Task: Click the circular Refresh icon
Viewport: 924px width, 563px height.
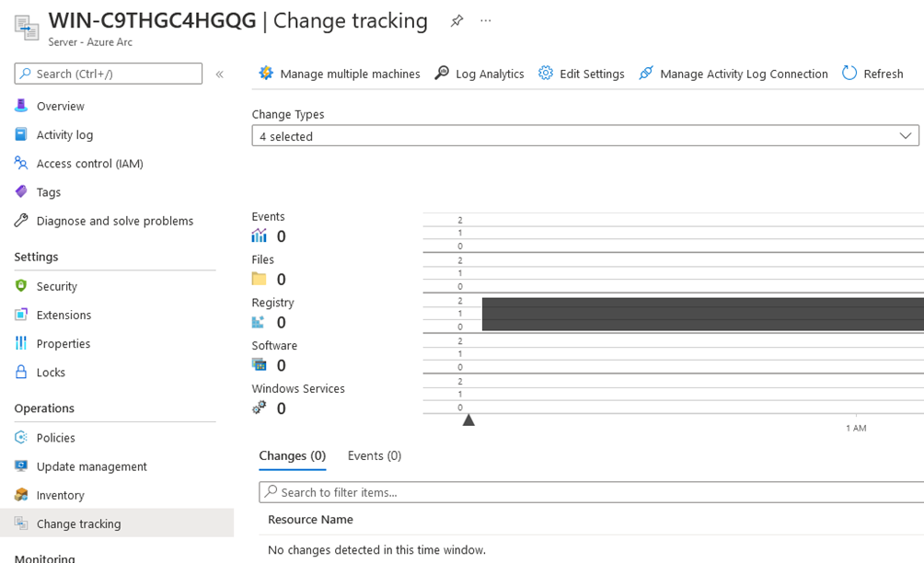Action: coord(849,73)
